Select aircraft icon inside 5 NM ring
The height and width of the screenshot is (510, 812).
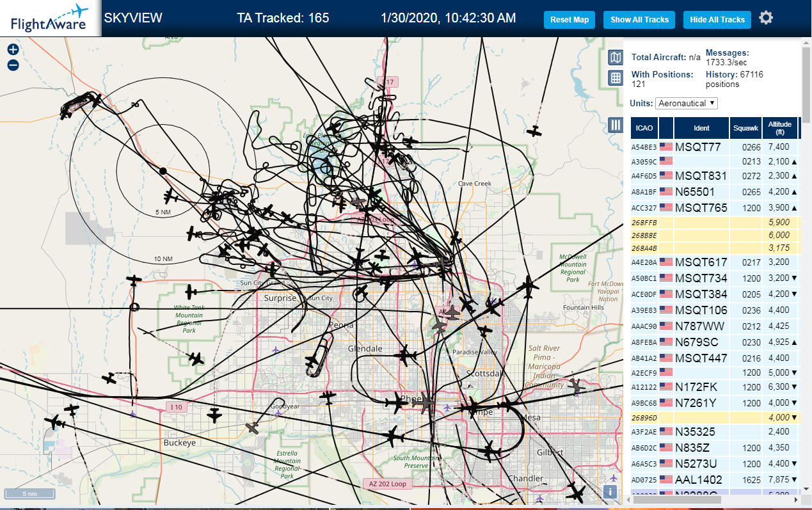[x=170, y=196]
